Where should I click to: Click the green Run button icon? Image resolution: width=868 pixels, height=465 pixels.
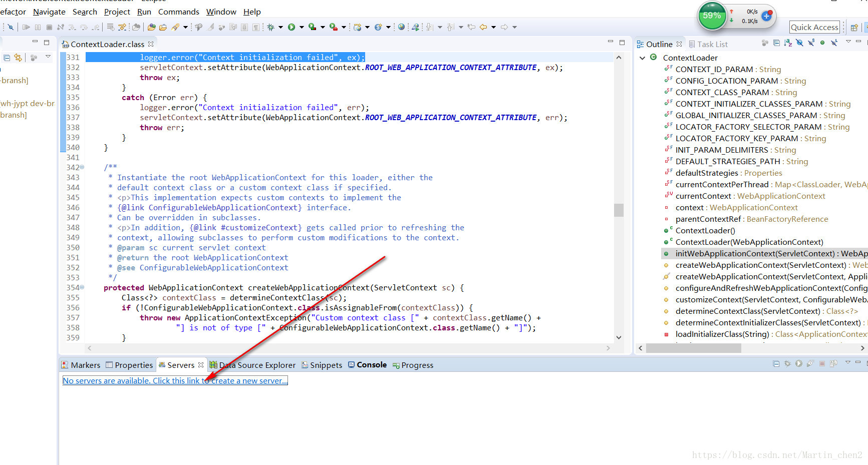(292, 27)
